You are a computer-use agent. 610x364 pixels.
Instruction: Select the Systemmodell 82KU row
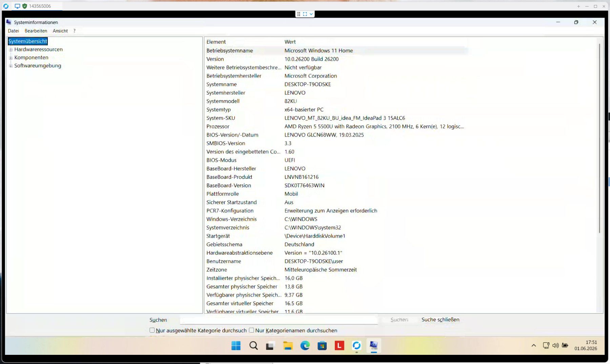[336, 101]
